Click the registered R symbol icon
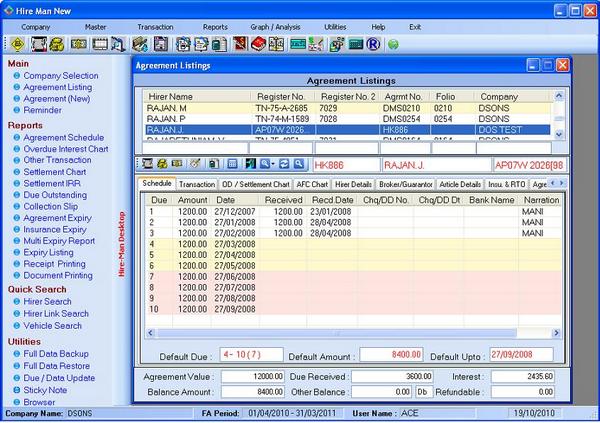600x423 pixels. pyautogui.click(x=373, y=44)
